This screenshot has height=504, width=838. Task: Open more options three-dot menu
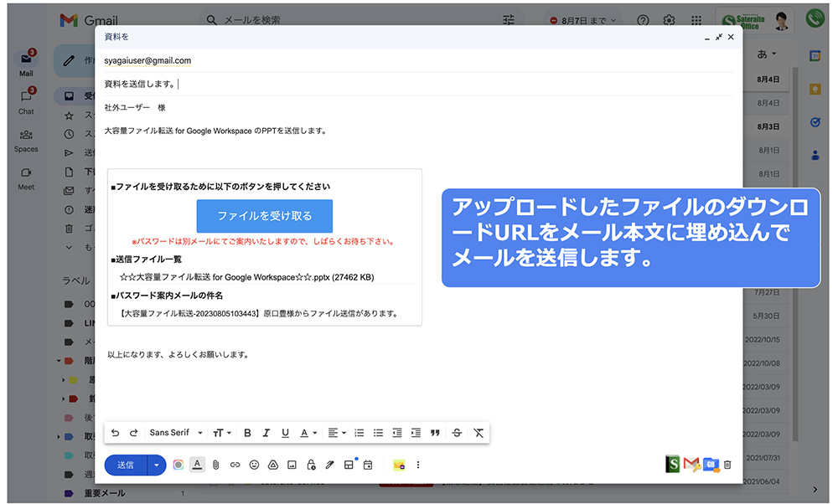(x=418, y=465)
